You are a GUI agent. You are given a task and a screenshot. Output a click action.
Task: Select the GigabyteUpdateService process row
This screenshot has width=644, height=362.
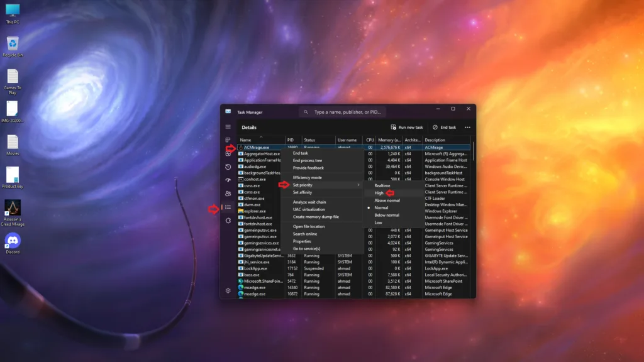(x=354, y=256)
